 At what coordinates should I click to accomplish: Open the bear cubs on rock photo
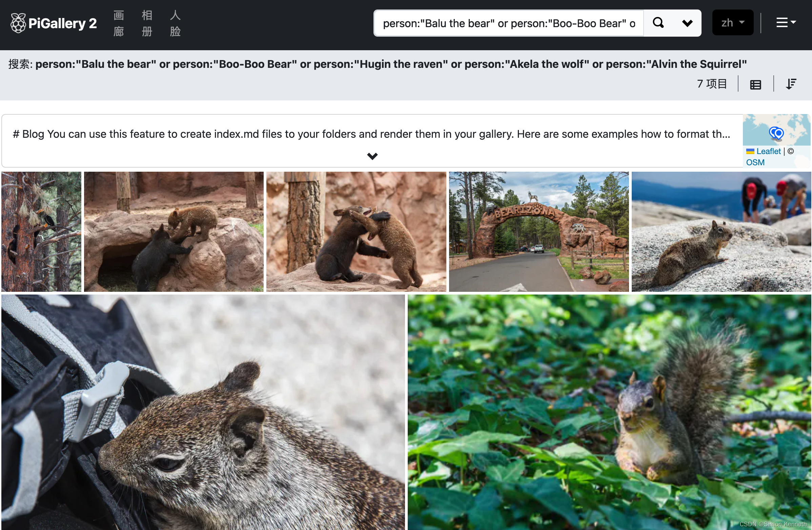(x=174, y=231)
